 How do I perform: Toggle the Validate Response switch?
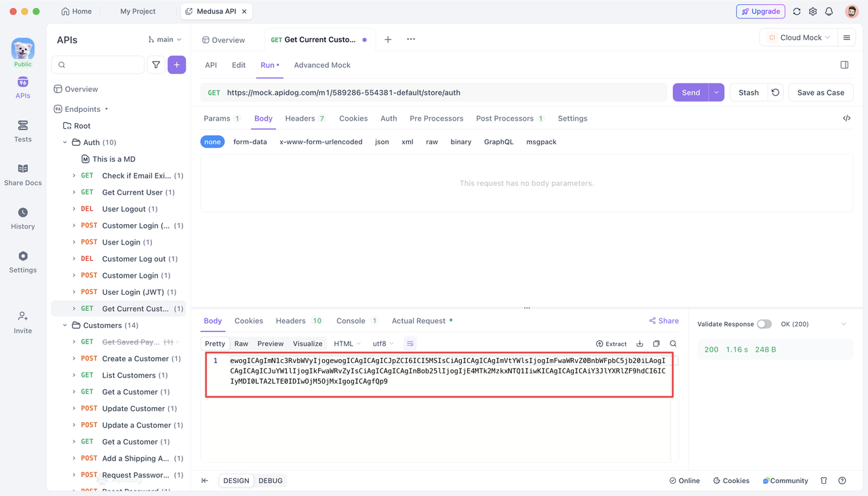(x=764, y=324)
